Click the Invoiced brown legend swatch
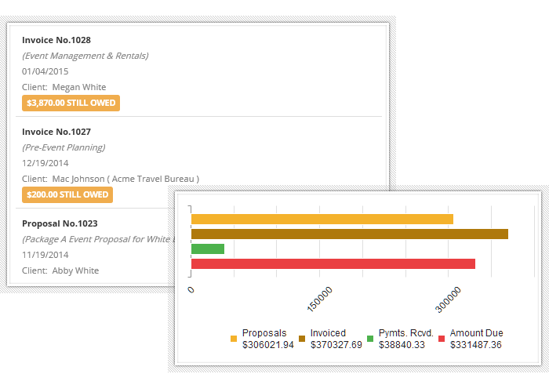The height and width of the screenshot is (392, 549). pos(302,339)
